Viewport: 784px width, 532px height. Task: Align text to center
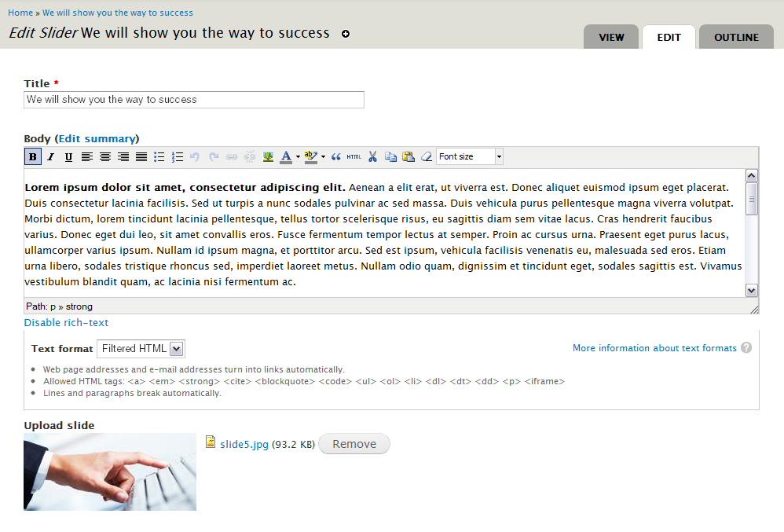click(105, 157)
